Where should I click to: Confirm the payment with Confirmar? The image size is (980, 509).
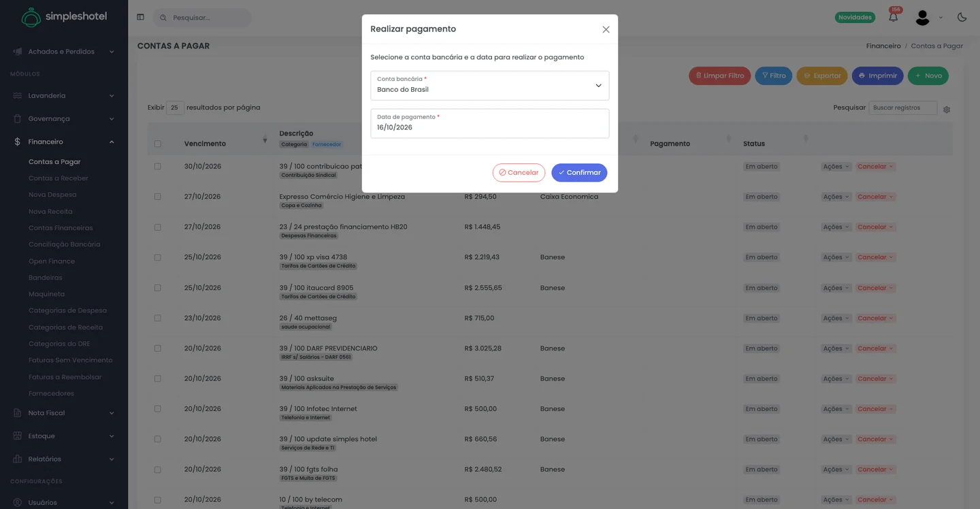pos(579,173)
